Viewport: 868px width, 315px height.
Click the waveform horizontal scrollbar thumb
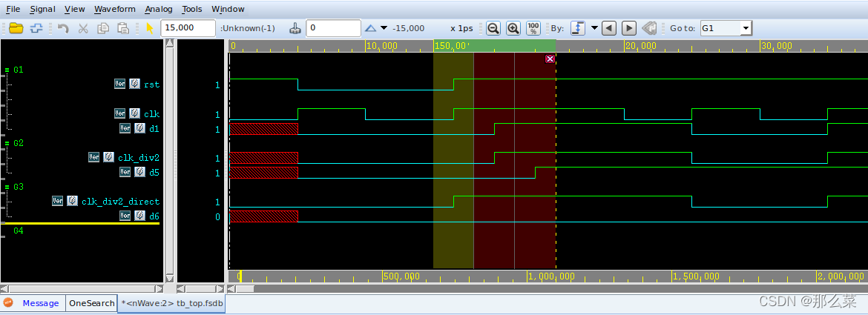pyautogui.click(x=245, y=288)
